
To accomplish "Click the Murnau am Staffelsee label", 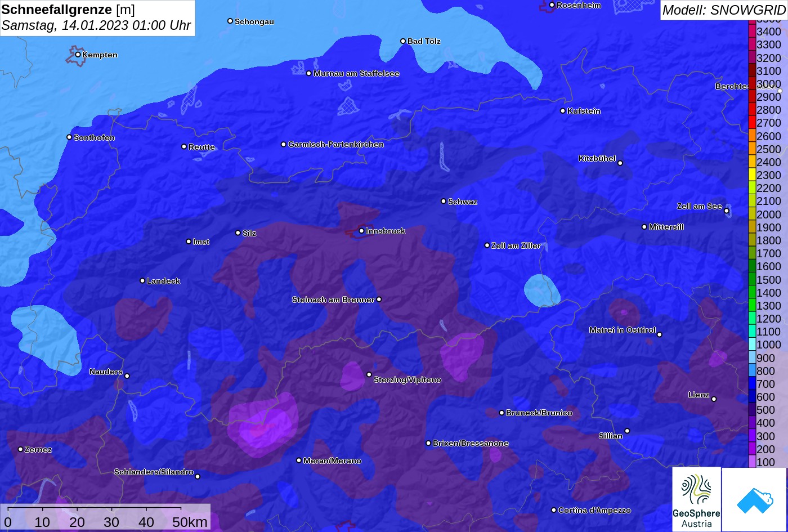I will tap(356, 73).
